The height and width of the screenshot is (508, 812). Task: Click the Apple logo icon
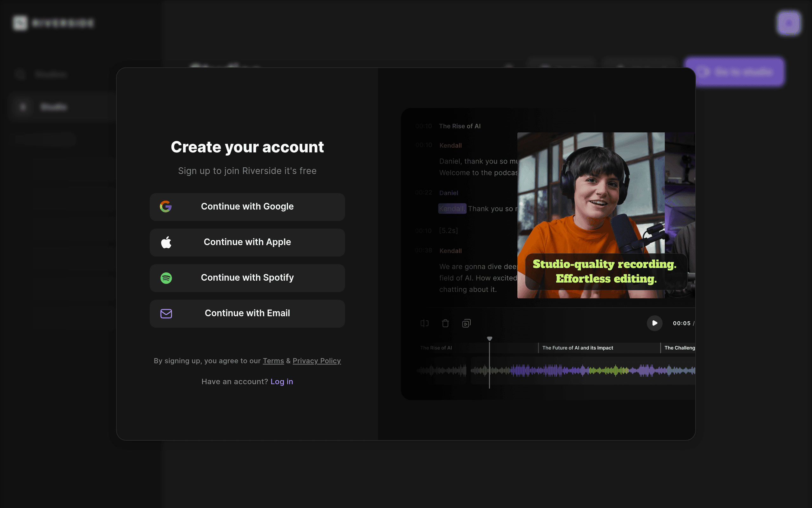pyautogui.click(x=166, y=242)
